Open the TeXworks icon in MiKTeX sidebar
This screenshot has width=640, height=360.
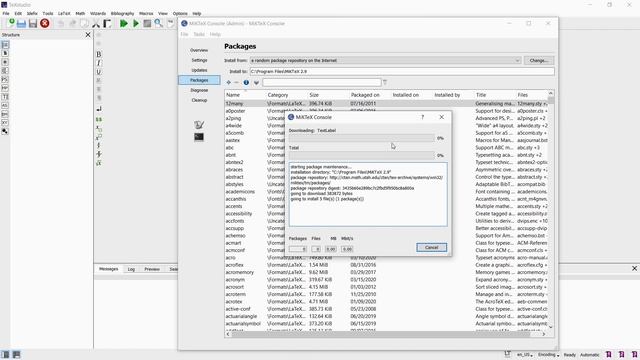199,124
